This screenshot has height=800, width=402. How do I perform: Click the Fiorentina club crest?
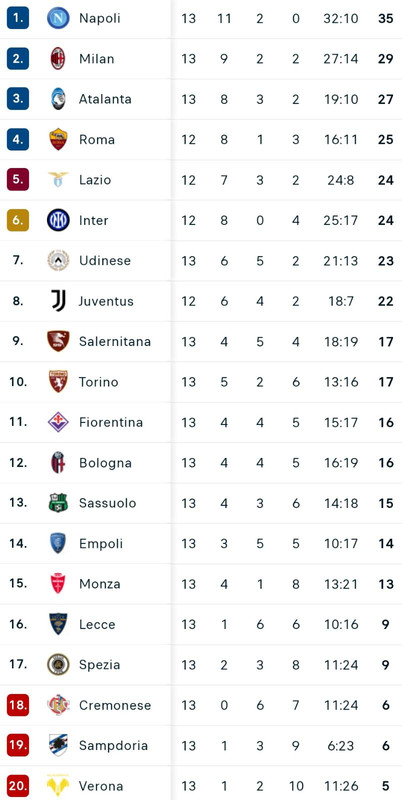(58, 422)
